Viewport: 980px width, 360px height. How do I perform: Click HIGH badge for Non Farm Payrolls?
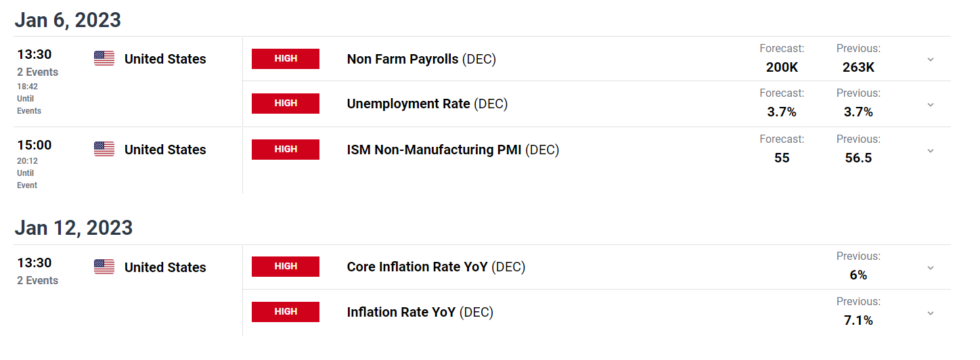coord(286,59)
